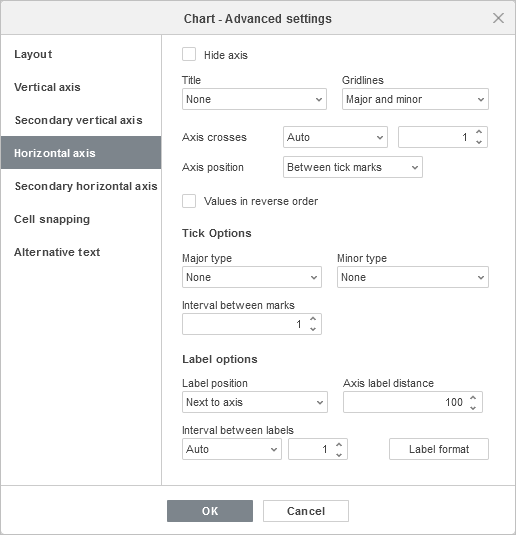Cancel the advanced settings dialog
Viewport: 516px width, 535px height.
306,511
